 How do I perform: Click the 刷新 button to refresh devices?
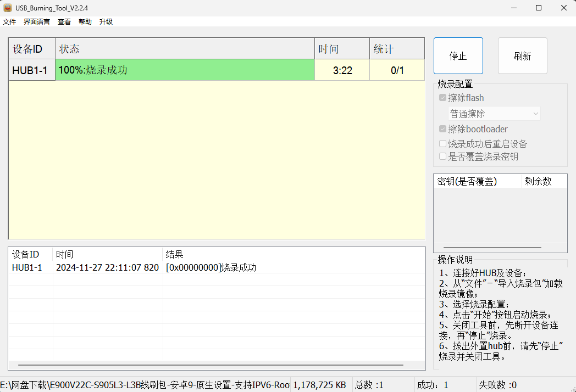click(522, 55)
